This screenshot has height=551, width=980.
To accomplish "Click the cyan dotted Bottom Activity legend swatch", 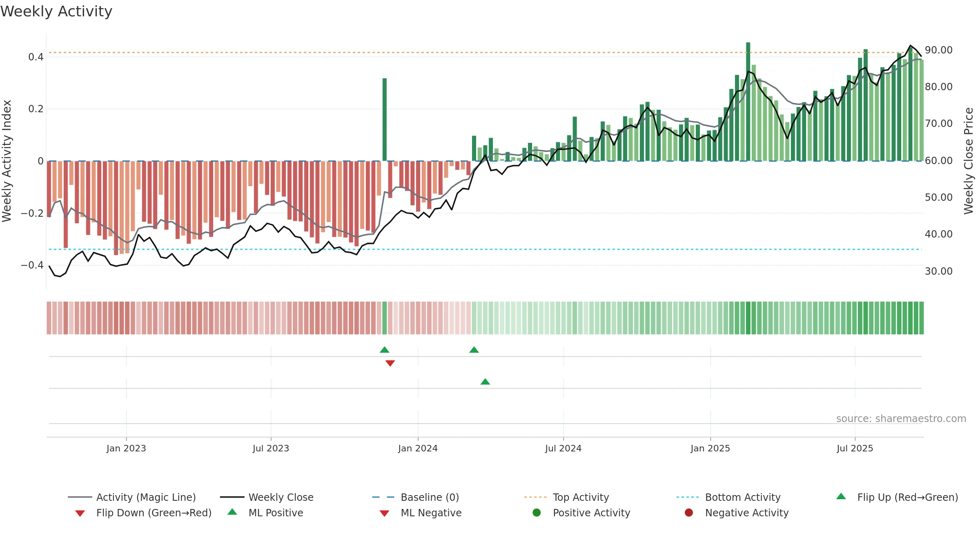I will click(x=688, y=497).
